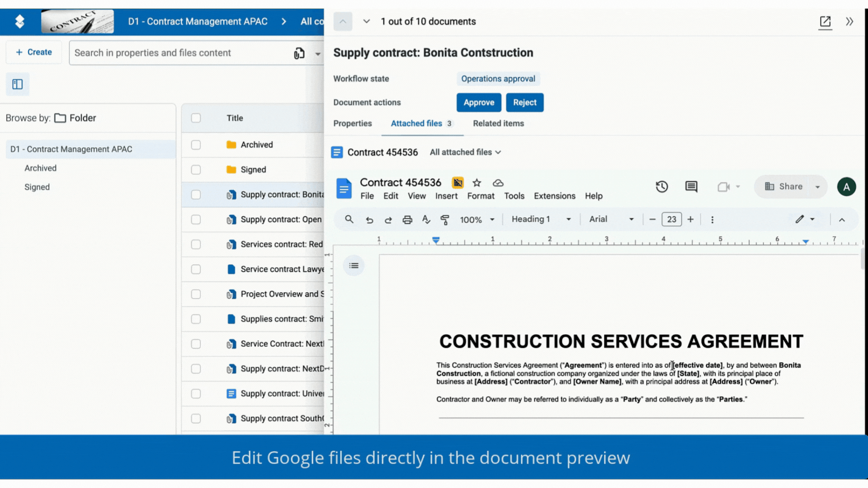The image size is (868, 488).
Task: Open the Arial font dropdown
Action: tap(611, 220)
